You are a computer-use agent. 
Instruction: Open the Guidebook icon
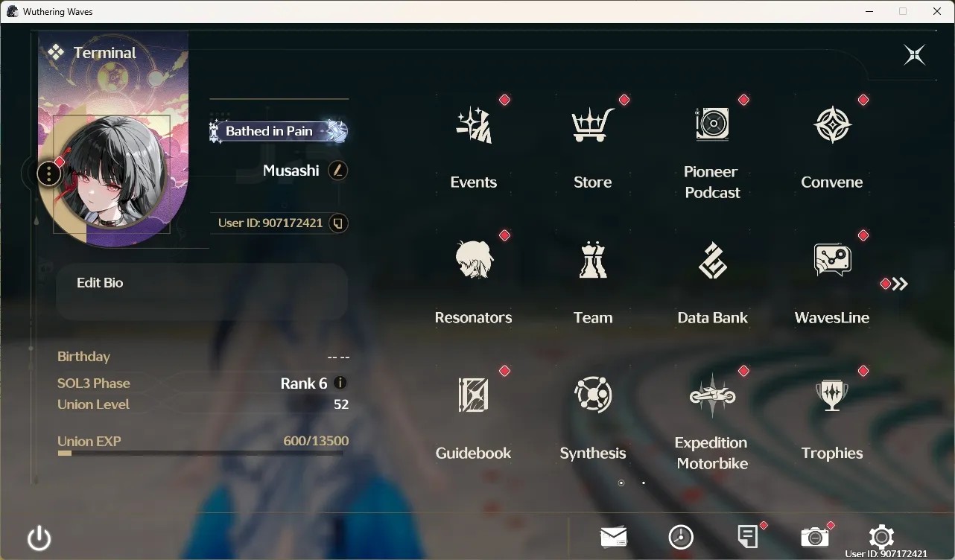474,395
